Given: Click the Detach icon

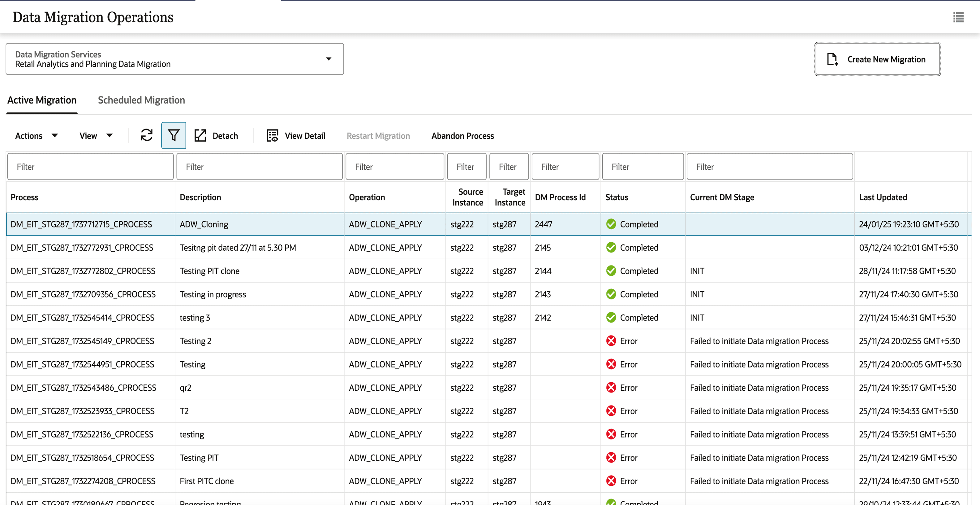Looking at the screenshot, I should pyautogui.click(x=200, y=135).
